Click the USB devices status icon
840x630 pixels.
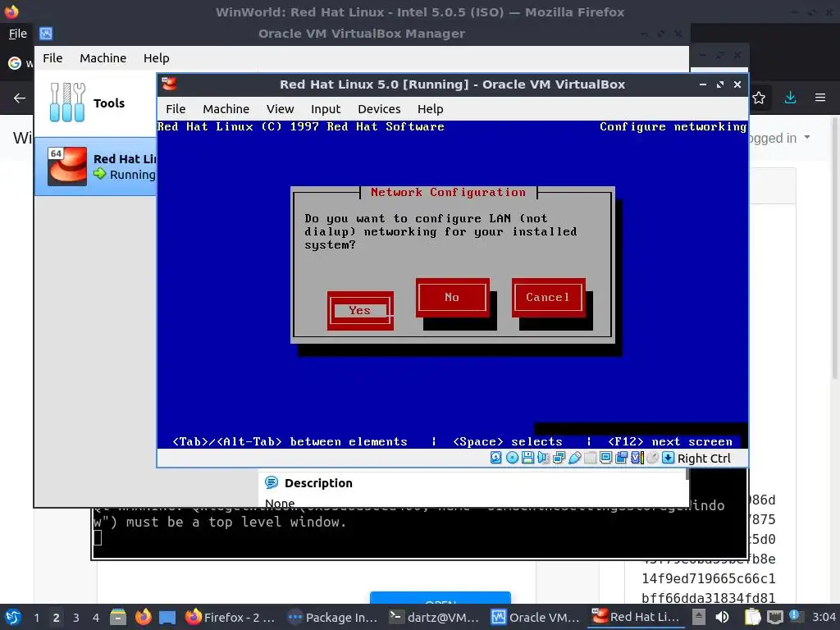(574, 458)
